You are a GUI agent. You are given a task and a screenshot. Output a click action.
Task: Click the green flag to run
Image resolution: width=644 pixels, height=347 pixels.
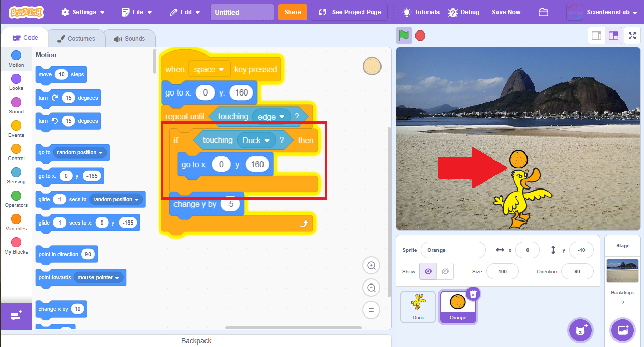click(404, 36)
